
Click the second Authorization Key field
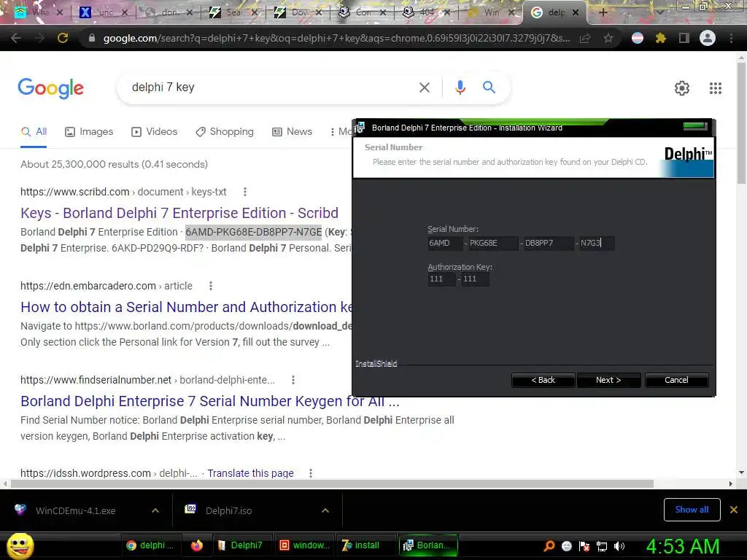(475, 279)
